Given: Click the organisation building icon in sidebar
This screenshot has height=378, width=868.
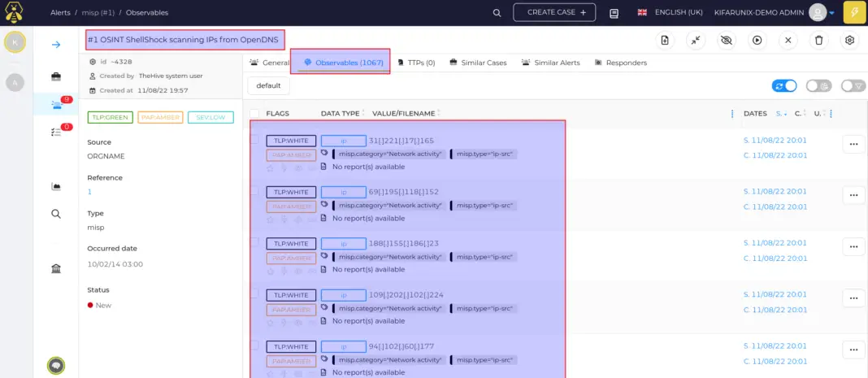Looking at the screenshot, I should (x=56, y=268).
